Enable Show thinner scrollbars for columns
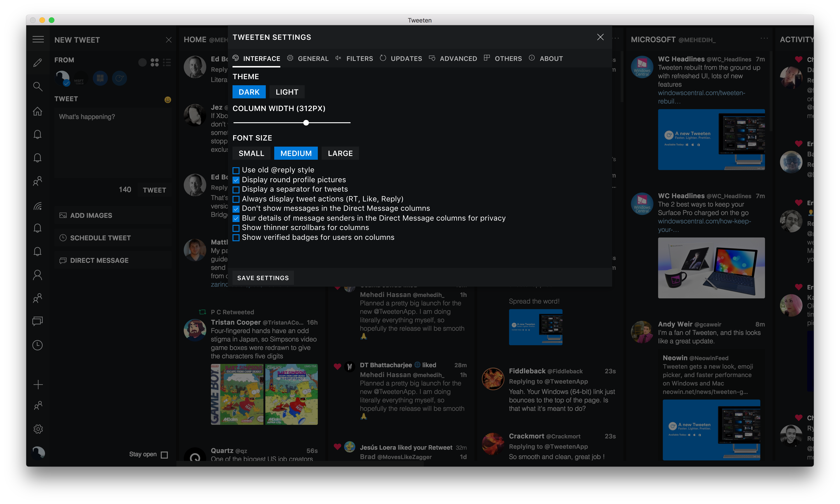Screen dimensions: 840x504 coord(236,228)
